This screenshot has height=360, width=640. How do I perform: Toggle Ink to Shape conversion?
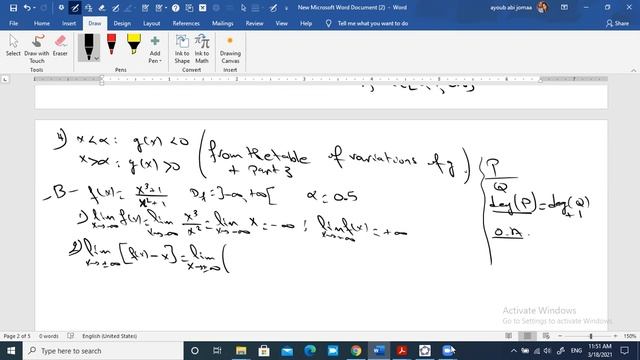click(182, 49)
